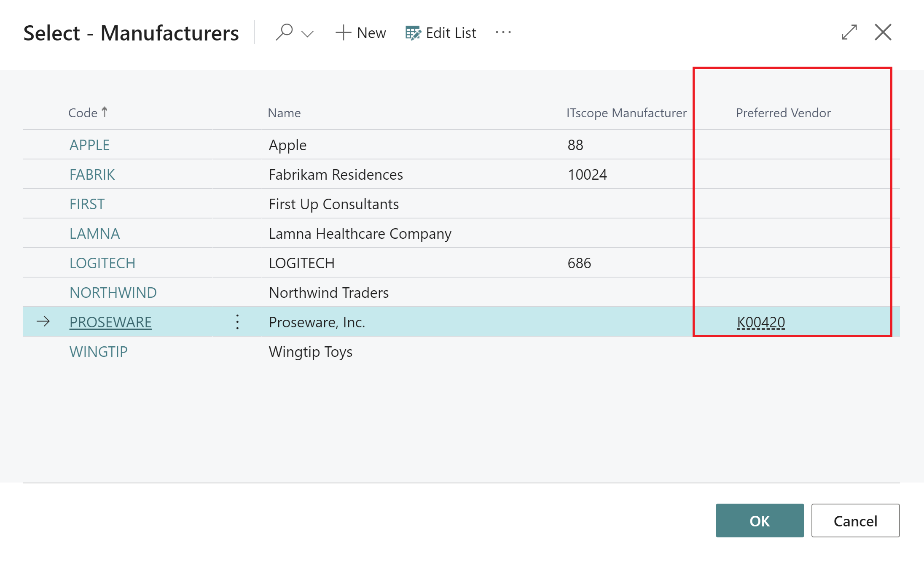Click the Proseware, Inc. name cell
The height and width of the screenshot is (561, 924).
coord(317,322)
